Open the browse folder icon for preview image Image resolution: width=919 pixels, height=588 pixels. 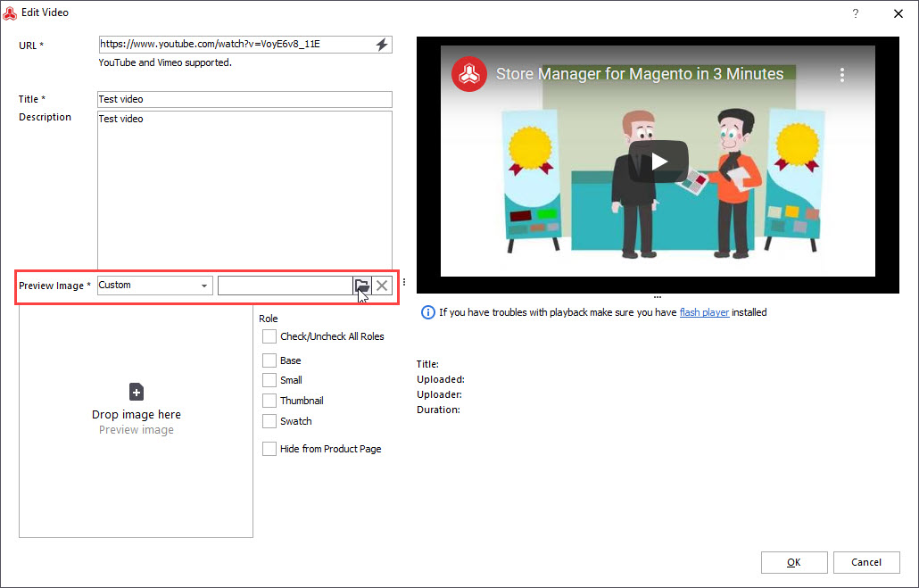tap(362, 286)
